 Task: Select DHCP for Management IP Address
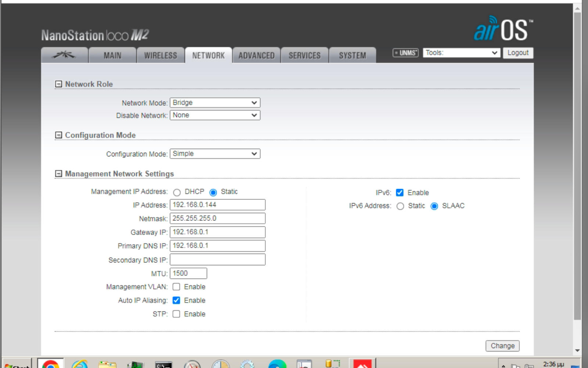pyautogui.click(x=177, y=192)
